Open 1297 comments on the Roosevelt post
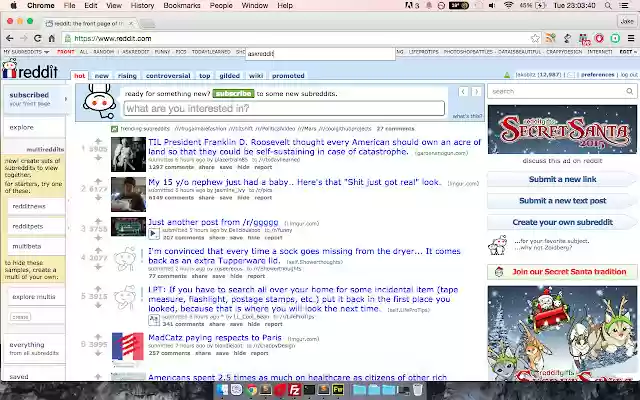Screen dimensions: 640x400 coord(171,167)
